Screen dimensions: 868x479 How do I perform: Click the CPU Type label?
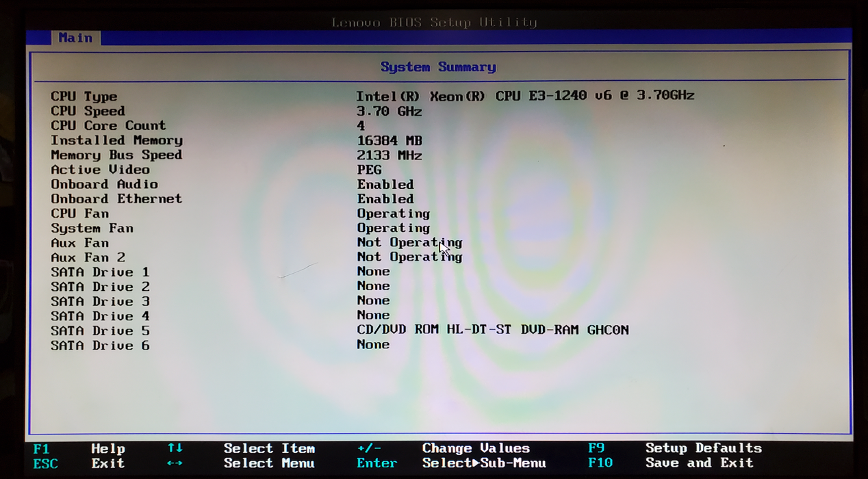tap(84, 96)
